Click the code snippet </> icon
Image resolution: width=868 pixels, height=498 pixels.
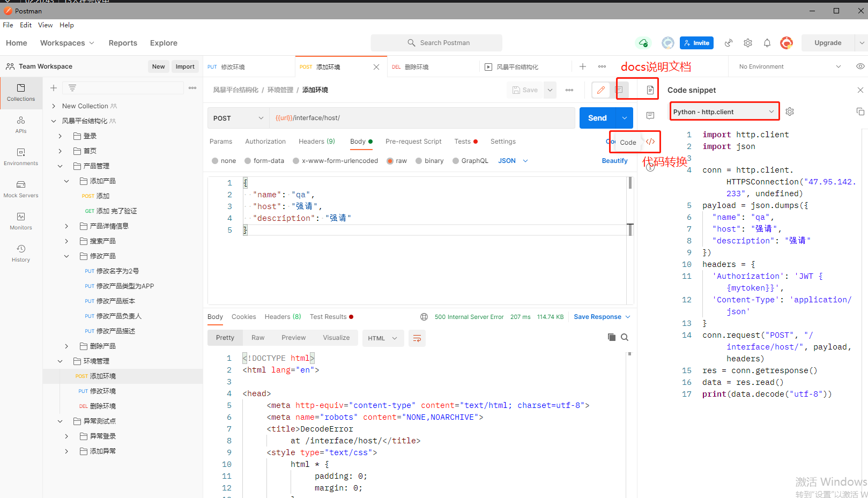click(650, 142)
